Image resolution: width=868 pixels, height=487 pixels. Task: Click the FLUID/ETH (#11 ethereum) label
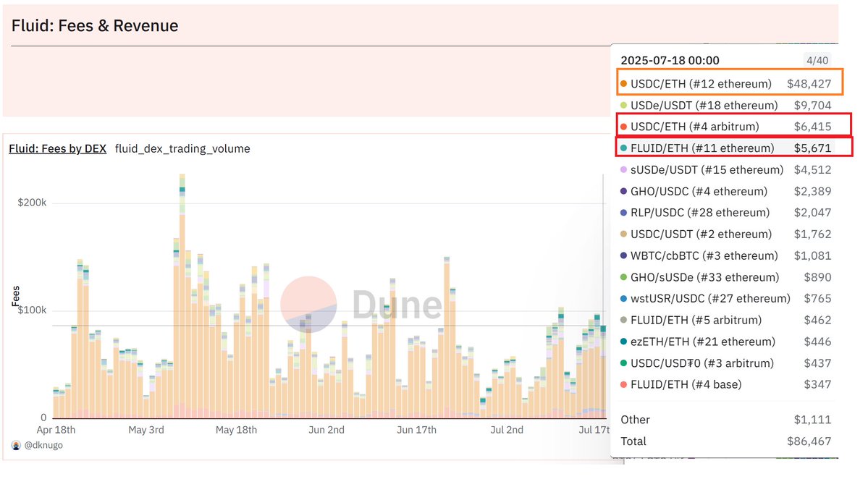pos(702,148)
